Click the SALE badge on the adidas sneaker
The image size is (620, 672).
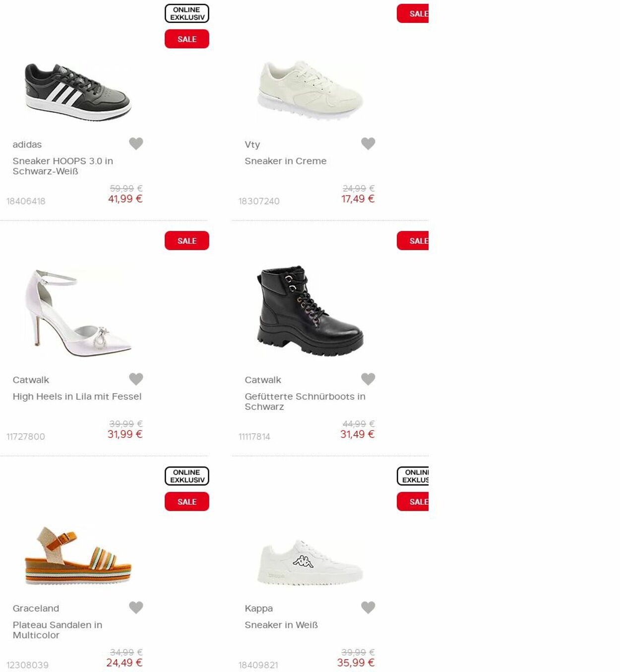point(186,39)
